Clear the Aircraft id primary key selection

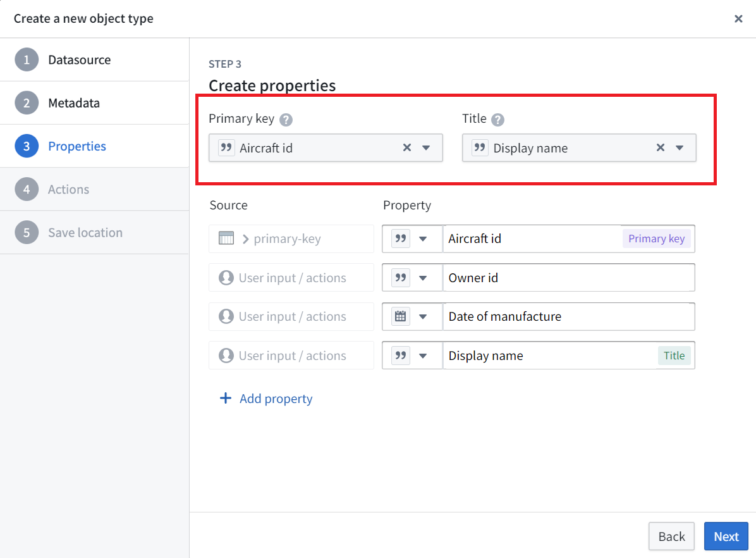click(407, 147)
